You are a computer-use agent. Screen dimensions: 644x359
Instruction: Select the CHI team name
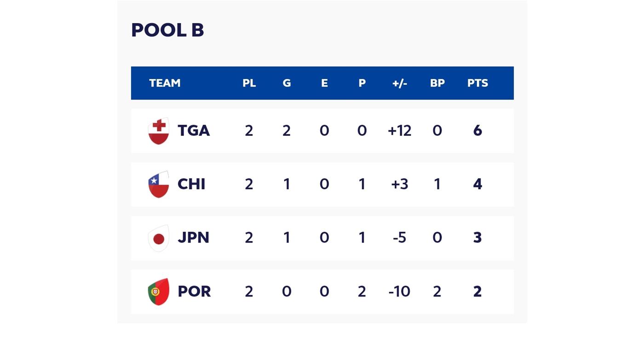click(x=191, y=184)
